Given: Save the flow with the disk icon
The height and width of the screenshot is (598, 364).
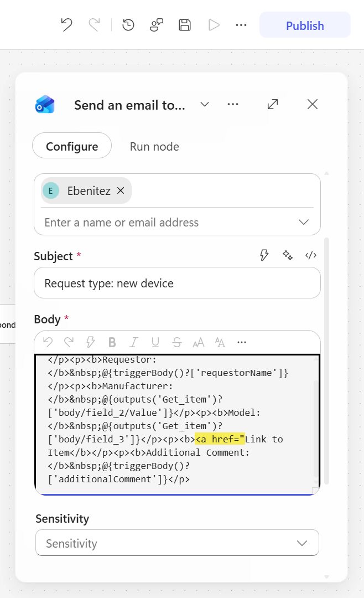Looking at the screenshot, I should [185, 25].
